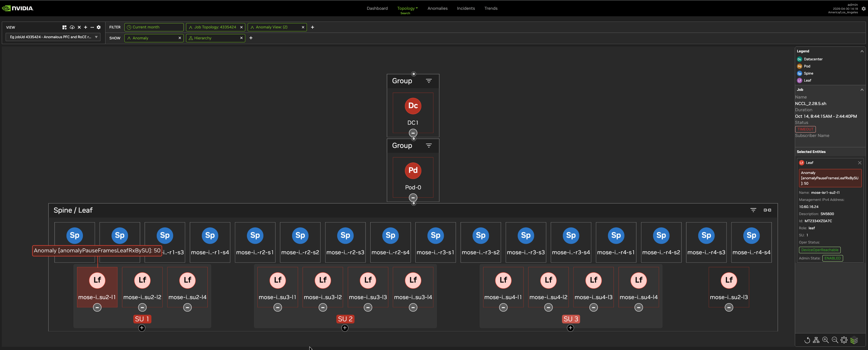Add a new filter with plus button
868x350 pixels.
[312, 27]
